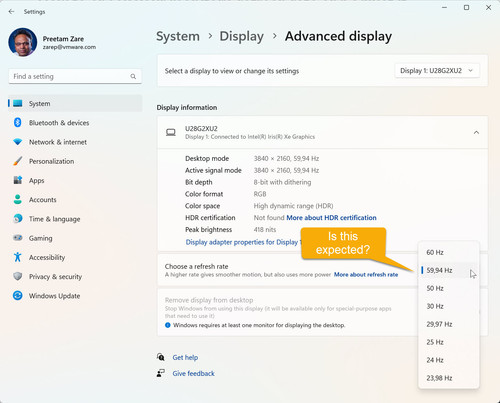The image size is (500, 403).
Task: Open More about refresh rate link
Action: 366,275
